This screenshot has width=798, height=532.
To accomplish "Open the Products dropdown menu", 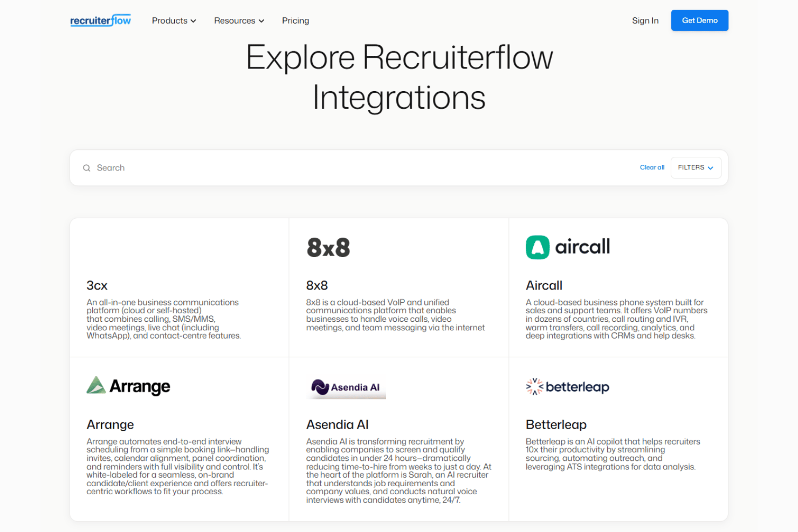I will click(x=174, y=20).
